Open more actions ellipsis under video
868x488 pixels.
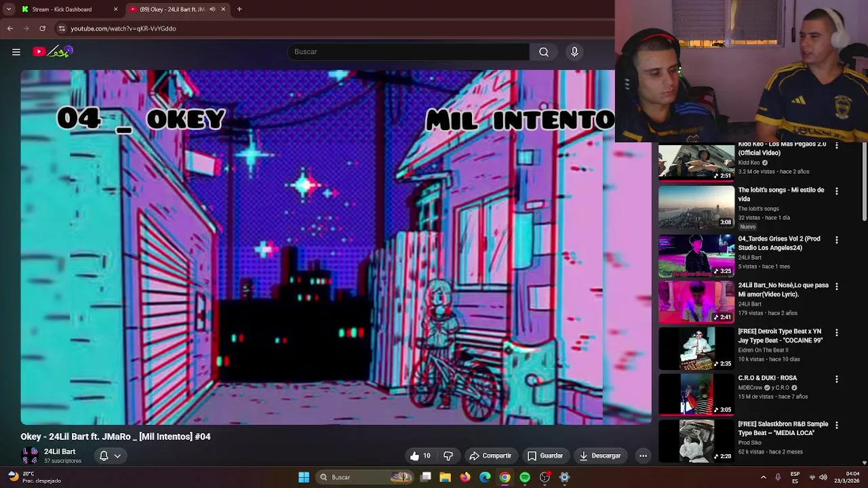[643, 455]
